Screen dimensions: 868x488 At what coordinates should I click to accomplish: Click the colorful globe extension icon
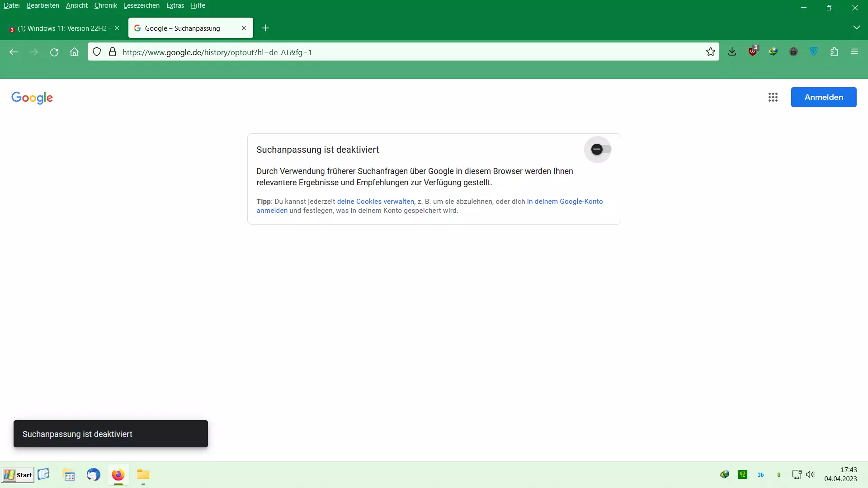pyautogui.click(x=773, y=52)
